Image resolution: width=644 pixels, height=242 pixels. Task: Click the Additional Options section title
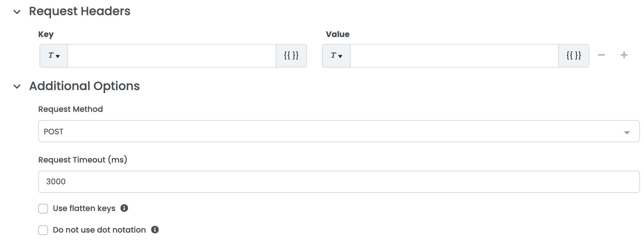84,86
